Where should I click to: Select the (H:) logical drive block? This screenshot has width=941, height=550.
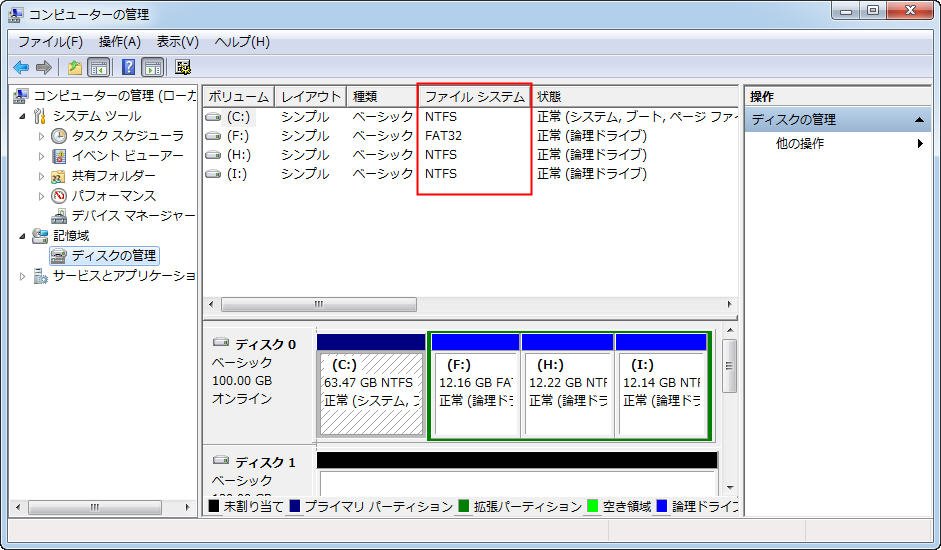click(568, 393)
